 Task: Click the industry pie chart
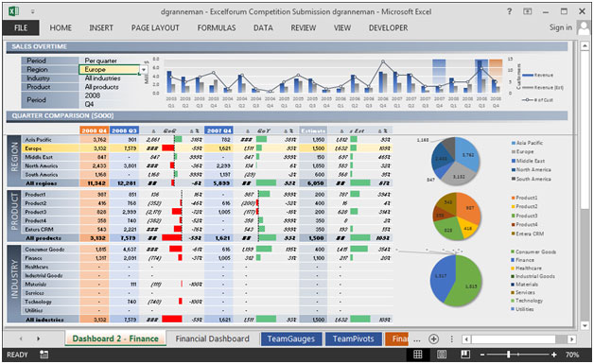tap(456, 280)
